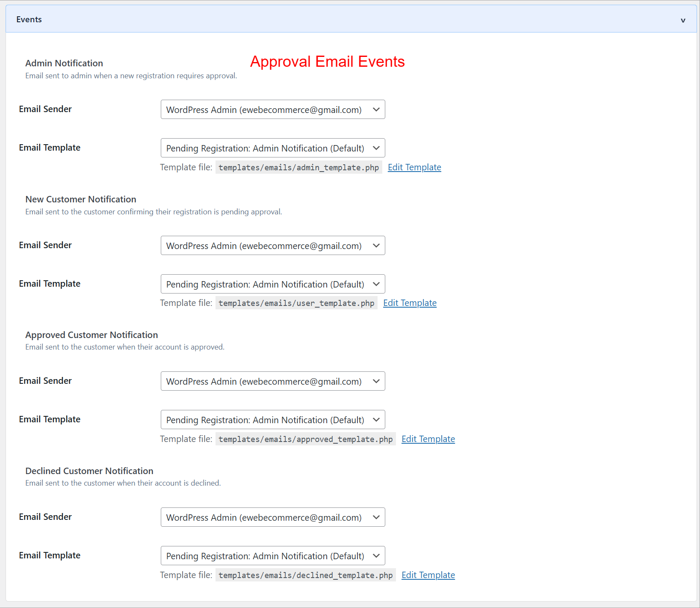Open Declined Customer Notification Email Template dropdown
Screen dimensions: 700x608
coord(273,556)
